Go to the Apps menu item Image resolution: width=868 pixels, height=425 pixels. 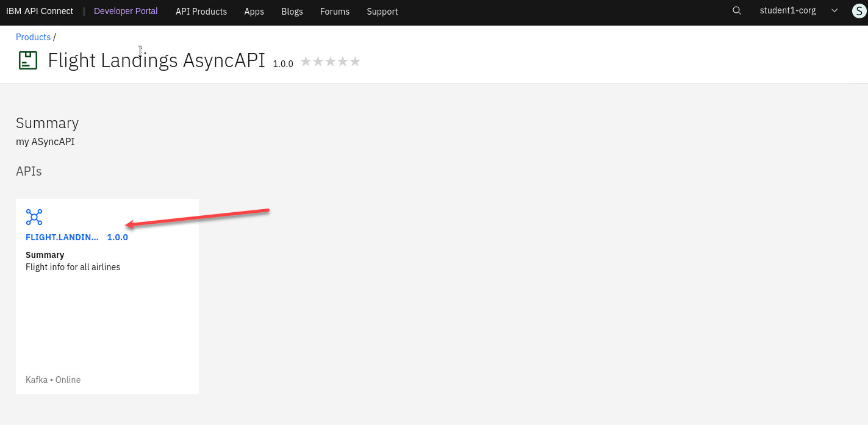pos(254,12)
